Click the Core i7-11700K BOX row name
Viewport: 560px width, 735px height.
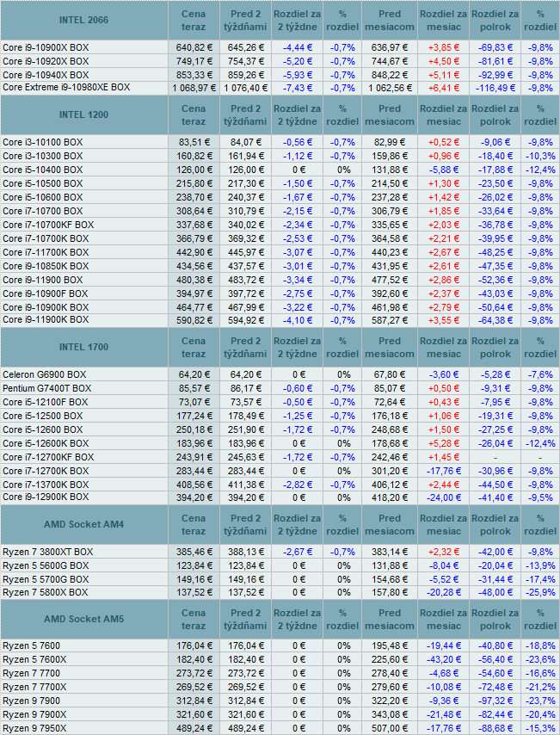pos(46,252)
